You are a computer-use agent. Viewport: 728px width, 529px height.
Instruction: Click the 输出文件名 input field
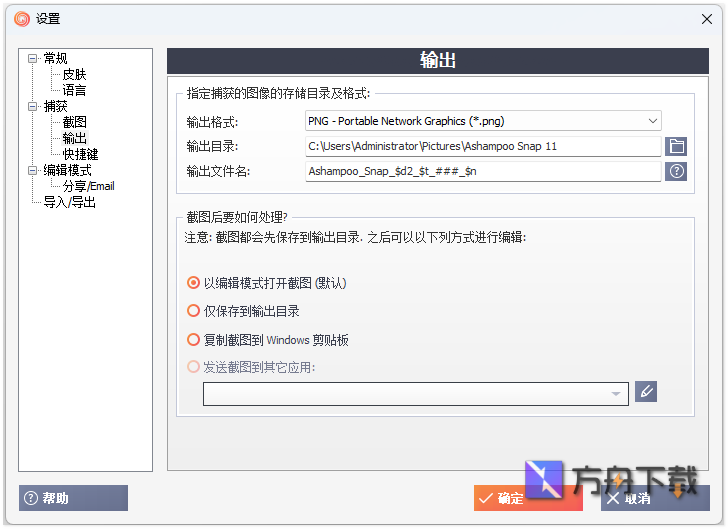tap(483, 171)
